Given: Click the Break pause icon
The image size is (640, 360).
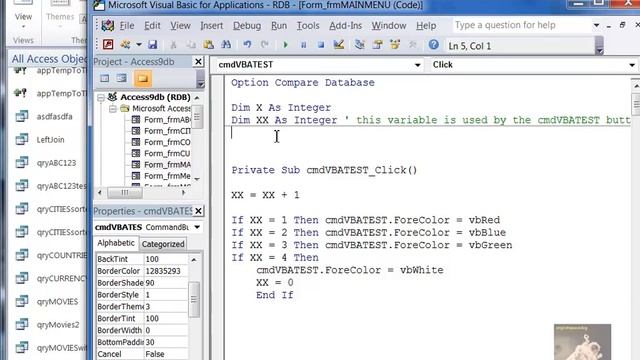Looking at the screenshot, I should 303,44.
